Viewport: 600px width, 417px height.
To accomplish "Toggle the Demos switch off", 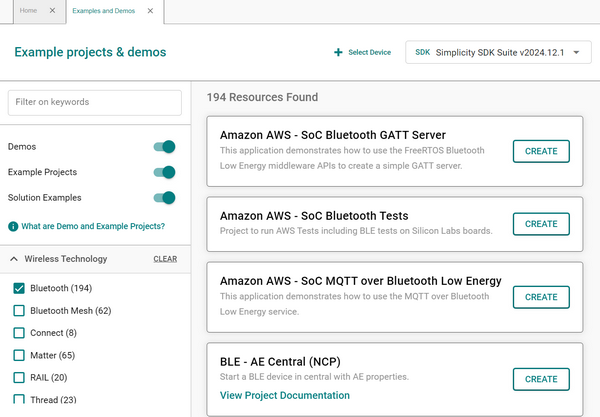I will (x=165, y=147).
